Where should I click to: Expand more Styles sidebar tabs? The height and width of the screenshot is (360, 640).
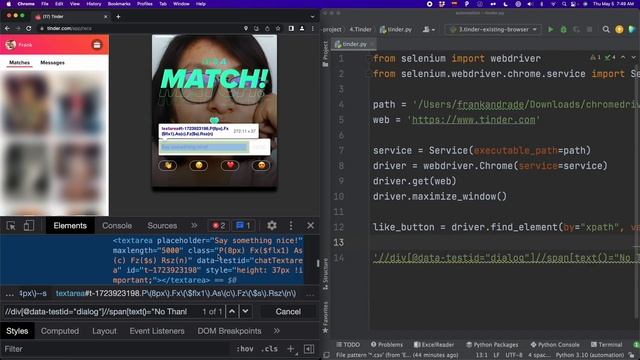(x=277, y=331)
